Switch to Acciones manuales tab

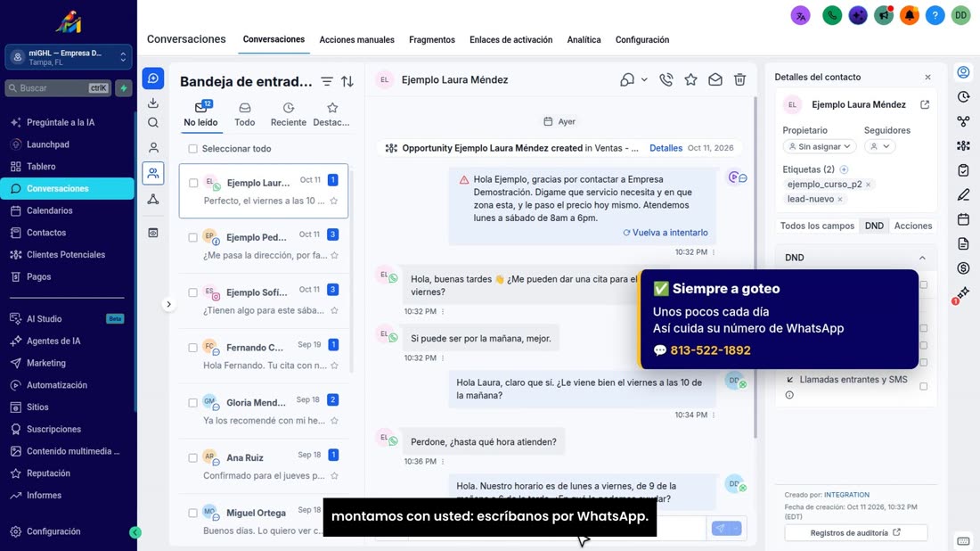[x=357, y=39]
